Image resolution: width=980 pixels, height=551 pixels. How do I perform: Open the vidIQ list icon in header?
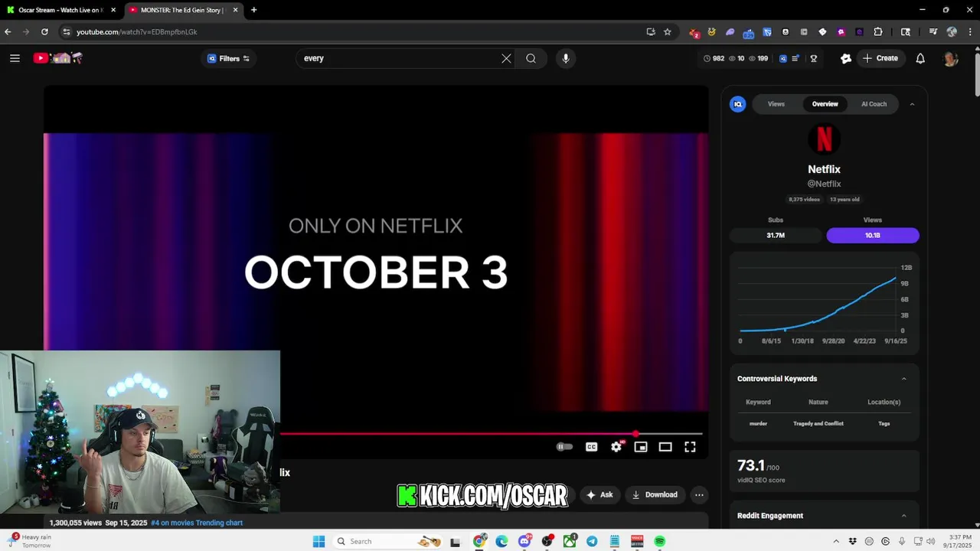795,58
